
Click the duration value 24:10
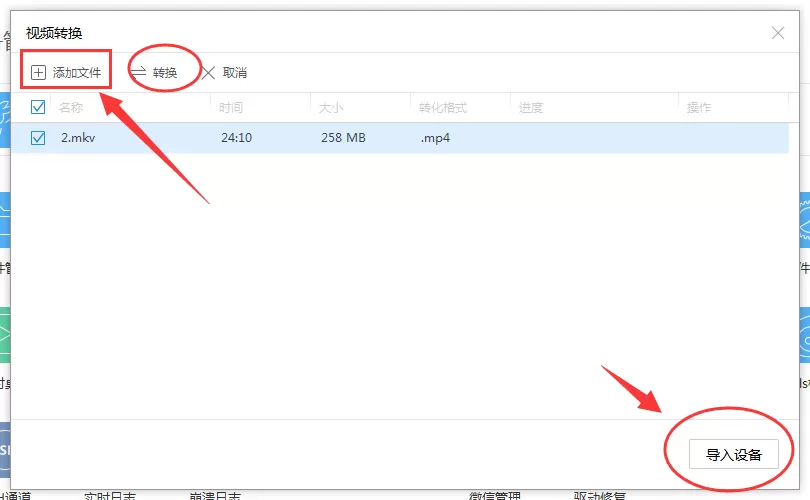(237, 138)
